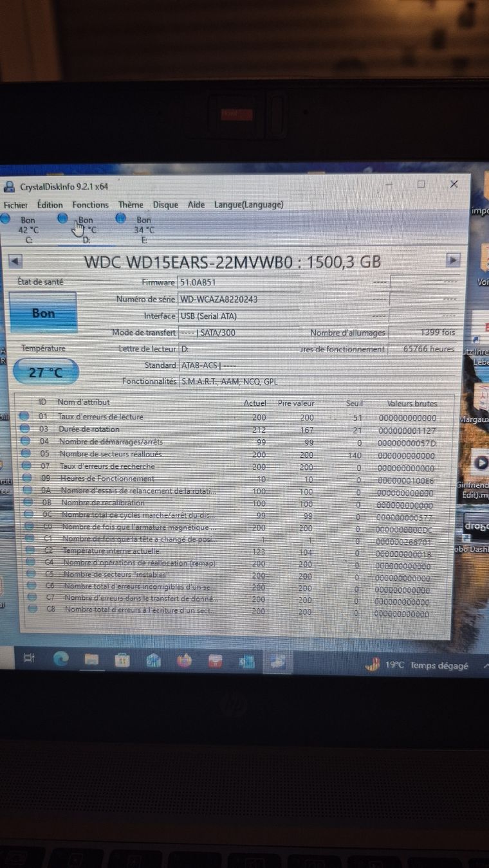Open the Aide menu
489x868 pixels.
(196, 204)
